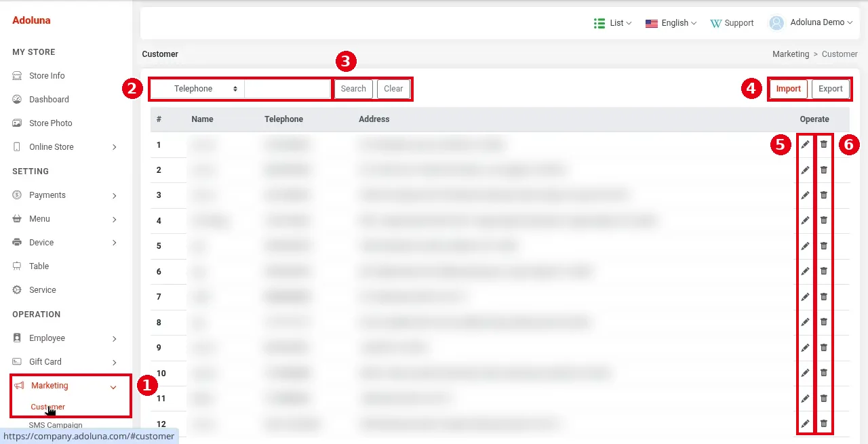Delete customer in row 12
868x444 pixels.
point(824,424)
